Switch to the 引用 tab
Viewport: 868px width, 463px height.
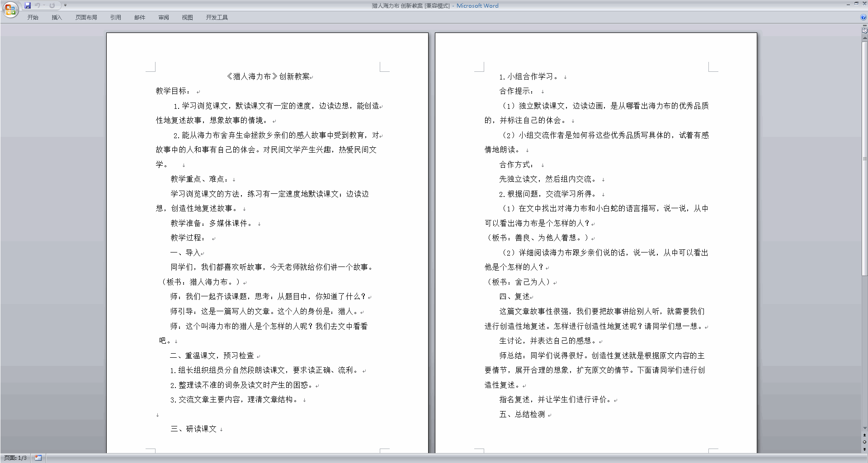[115, 18]
